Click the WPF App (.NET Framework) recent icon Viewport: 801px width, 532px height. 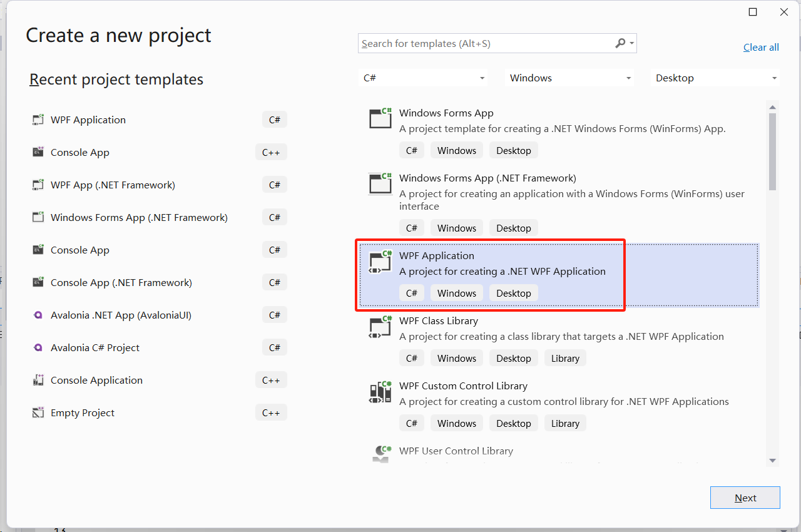click(38, 185)
